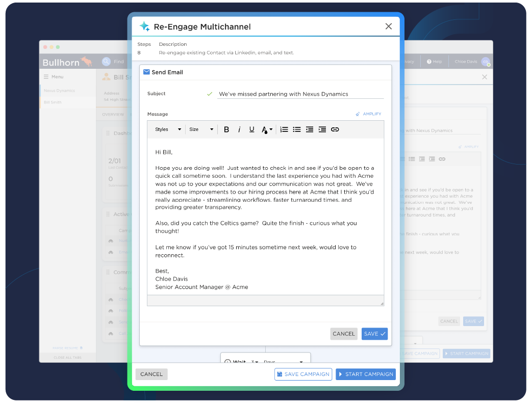Click START CAMPAIGN in dialog footer

point(366,374)
